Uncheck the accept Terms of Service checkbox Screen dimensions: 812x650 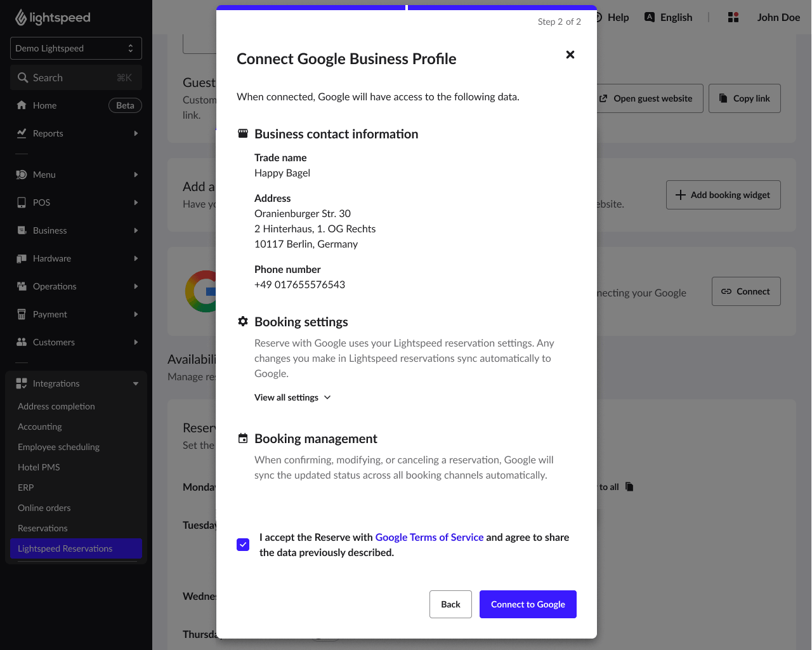[243, 545]
